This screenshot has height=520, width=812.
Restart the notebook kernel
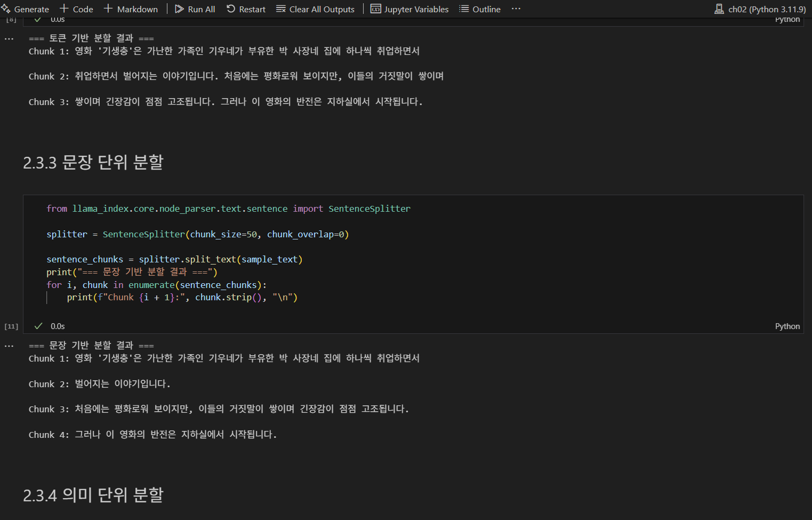[246, 9]
